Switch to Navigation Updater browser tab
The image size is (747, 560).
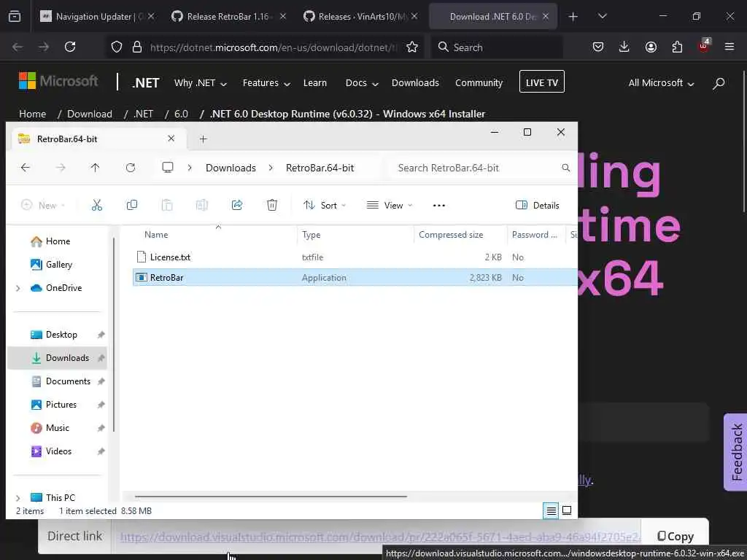(x=98, y=17)
